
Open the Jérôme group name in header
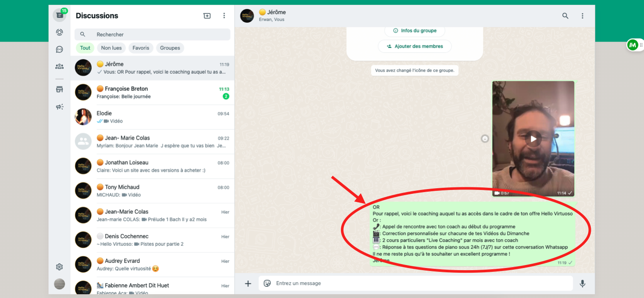click(272, 12)
